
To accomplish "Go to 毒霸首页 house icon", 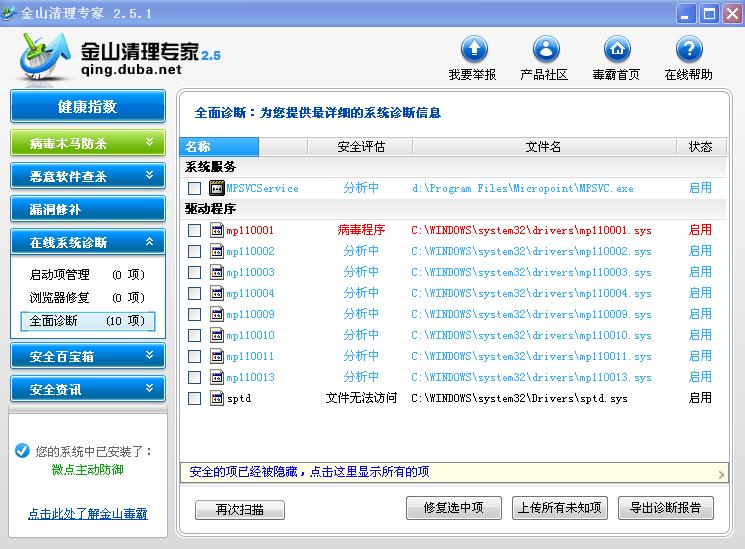I will point(617,48).
